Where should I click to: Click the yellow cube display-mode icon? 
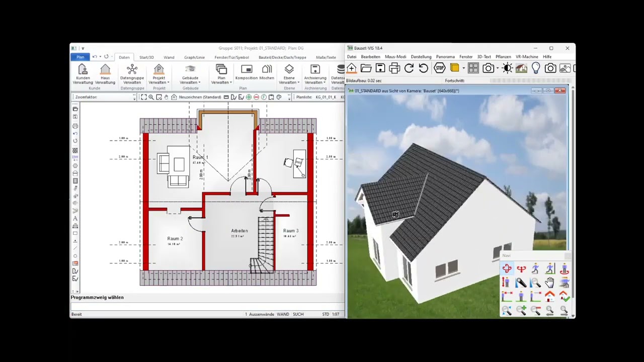(455, 68)
